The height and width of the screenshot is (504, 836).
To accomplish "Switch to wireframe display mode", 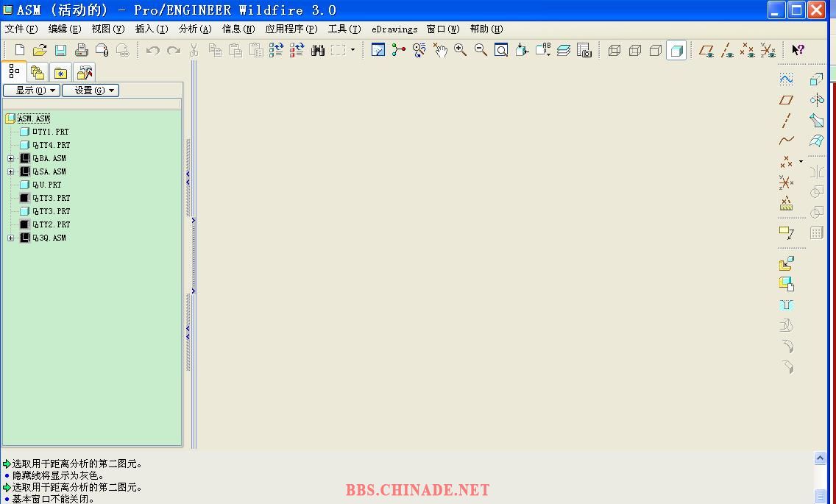I will tap(614, 50).
